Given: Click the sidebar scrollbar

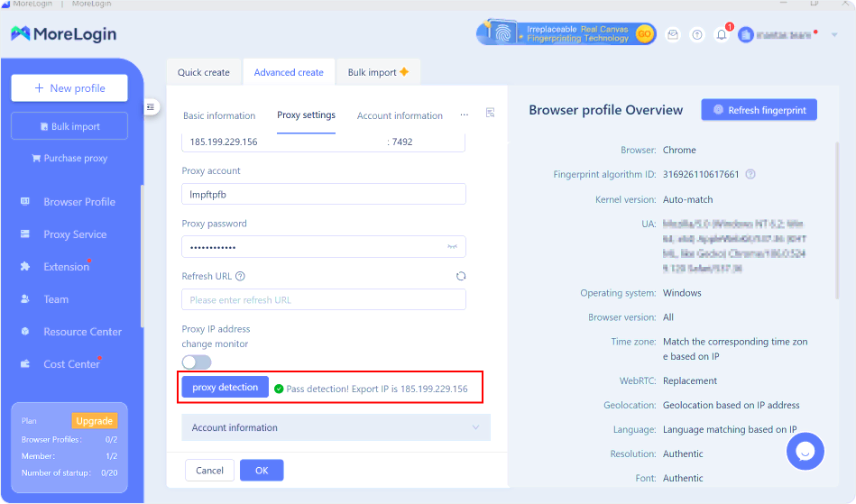Looking at the screenshot, I should pyautogui.click(x=142, y=256).
